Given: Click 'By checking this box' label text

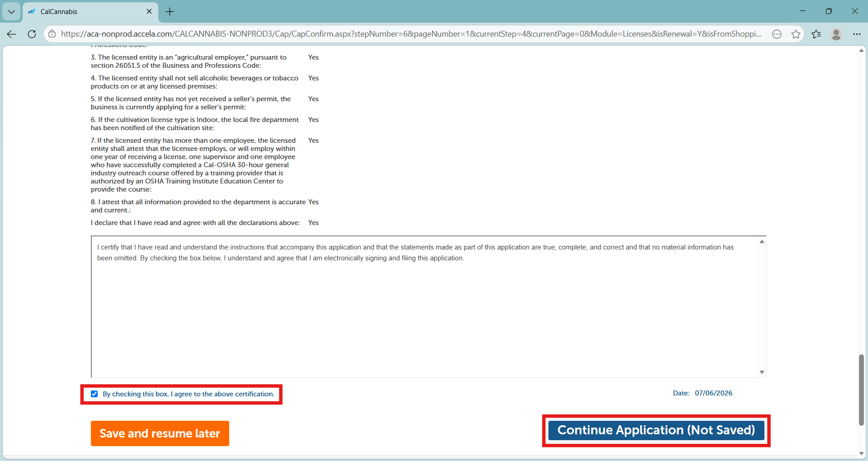Looking at the screenshot, I should pyautogui.click(x=189, y=394).
